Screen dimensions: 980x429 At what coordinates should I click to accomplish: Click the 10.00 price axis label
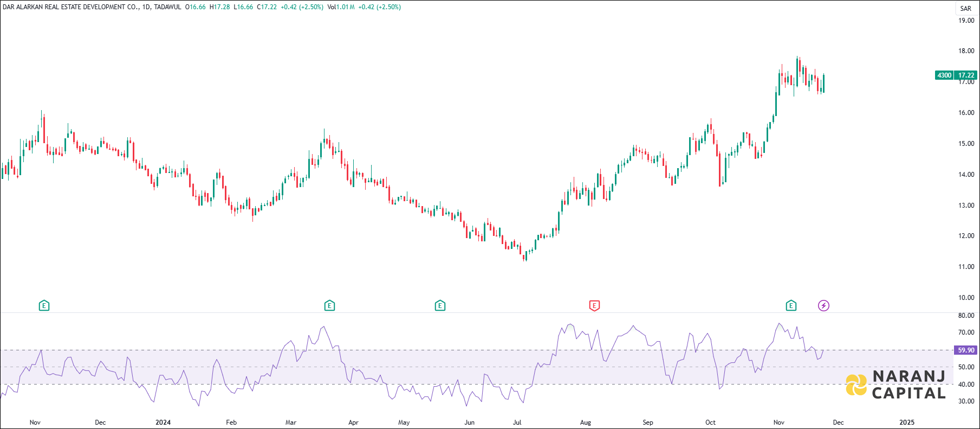click(966, 298)
